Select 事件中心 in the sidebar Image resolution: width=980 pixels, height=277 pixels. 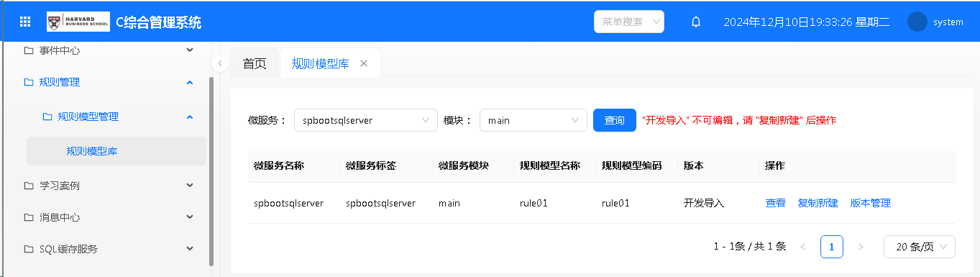[60, 50]
